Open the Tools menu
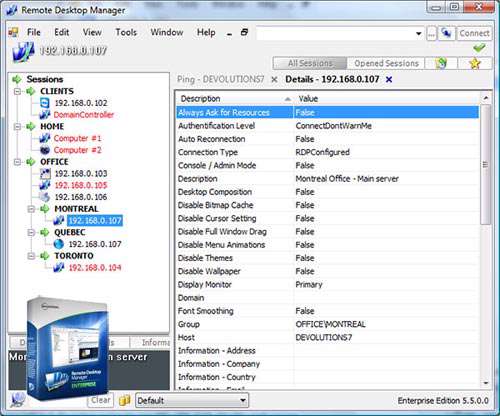Viewport: 500px width, 416px height. 126,32
